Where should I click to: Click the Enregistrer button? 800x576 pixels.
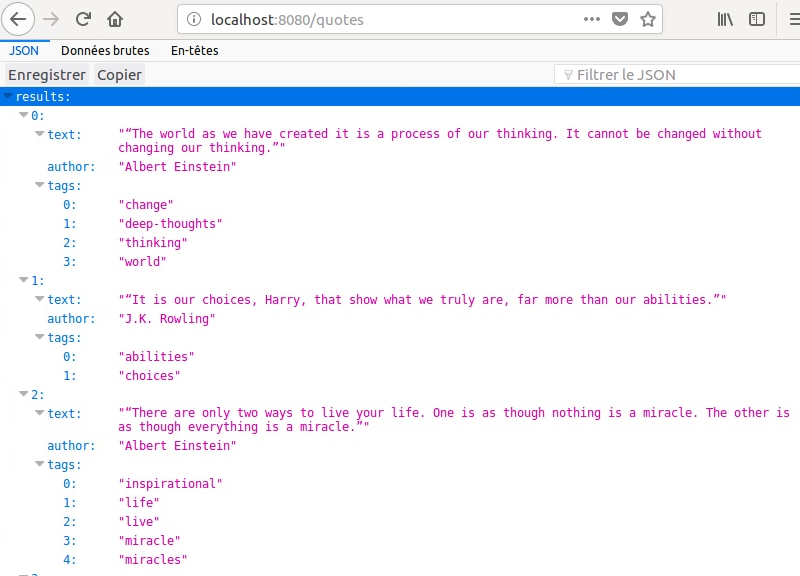[47, 75]
